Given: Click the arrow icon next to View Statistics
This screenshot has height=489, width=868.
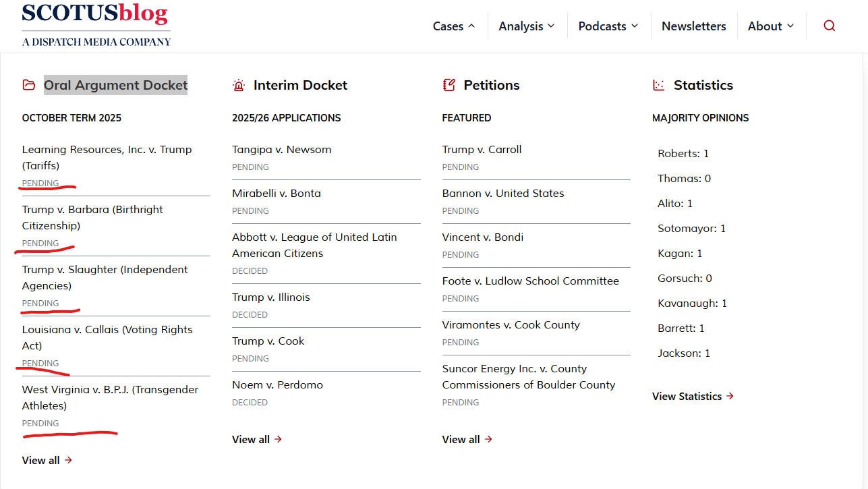Looking at the screenshot, I should tap(730, 397).
